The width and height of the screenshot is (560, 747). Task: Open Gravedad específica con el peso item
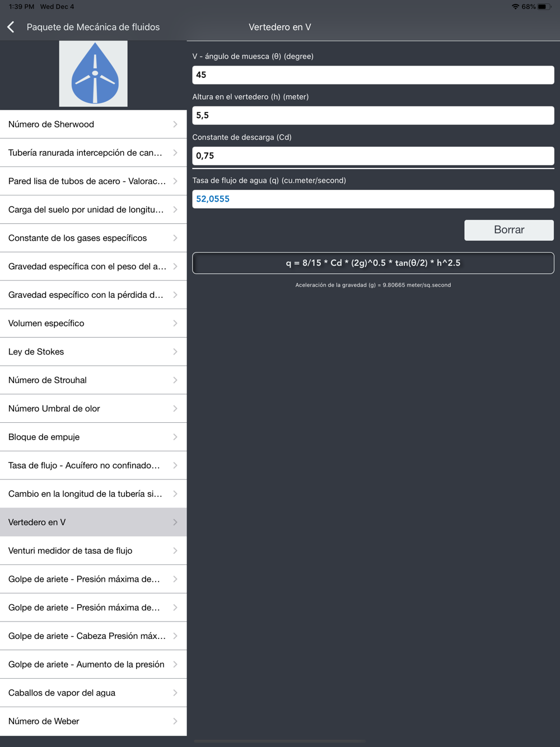coord(93,267)
